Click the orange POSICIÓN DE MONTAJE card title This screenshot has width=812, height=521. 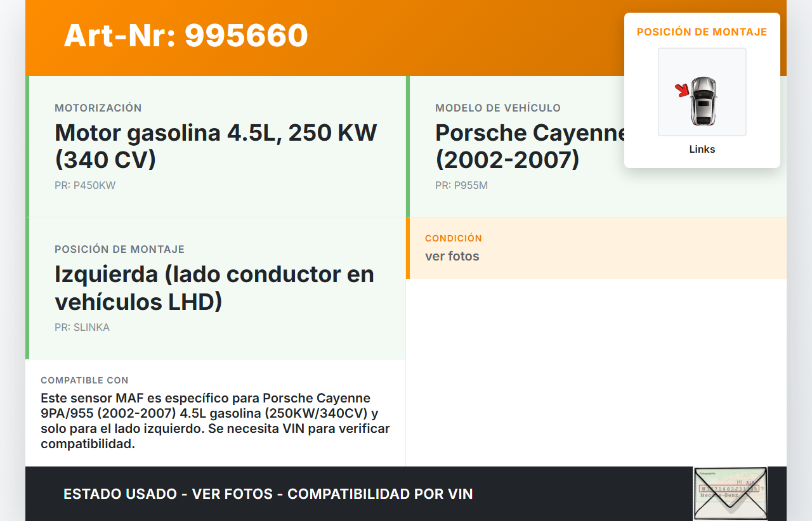702,32
